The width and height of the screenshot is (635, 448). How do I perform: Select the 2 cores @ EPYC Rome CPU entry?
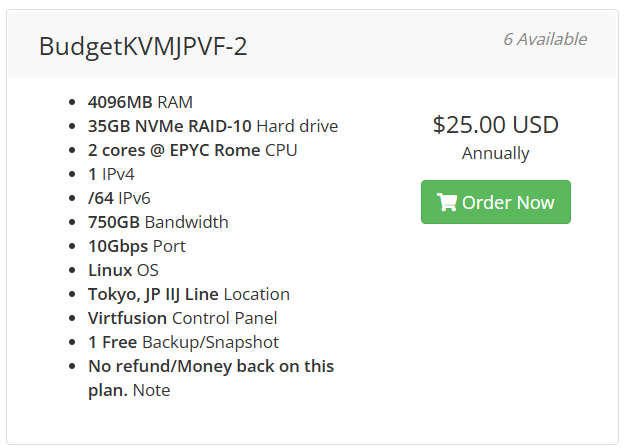pos(192,150)
